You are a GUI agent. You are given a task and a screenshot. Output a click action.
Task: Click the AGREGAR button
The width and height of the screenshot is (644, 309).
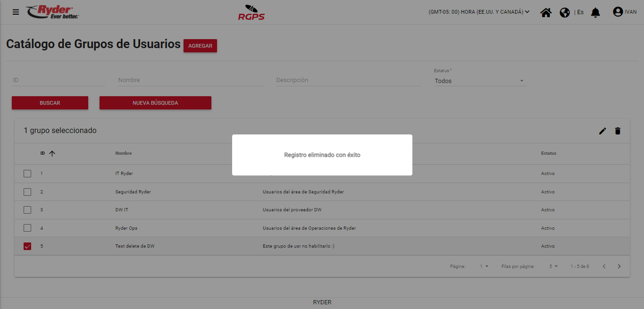pyautogui.click(x=200, y=46)
